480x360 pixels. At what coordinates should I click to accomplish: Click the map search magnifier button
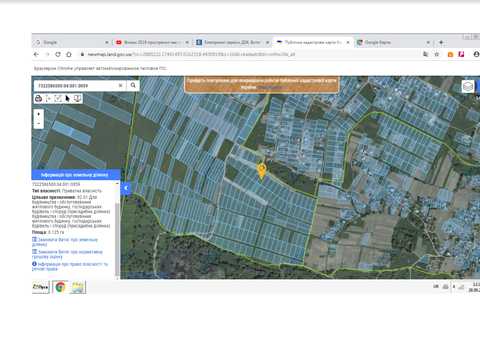click(133, 86)
